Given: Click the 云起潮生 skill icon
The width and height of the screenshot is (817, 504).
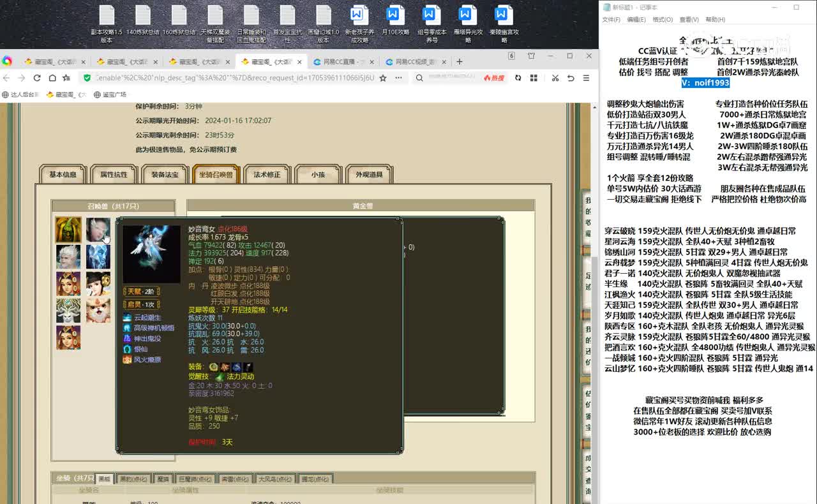Looking at the screenshot, I should click(x=127, y=318).
